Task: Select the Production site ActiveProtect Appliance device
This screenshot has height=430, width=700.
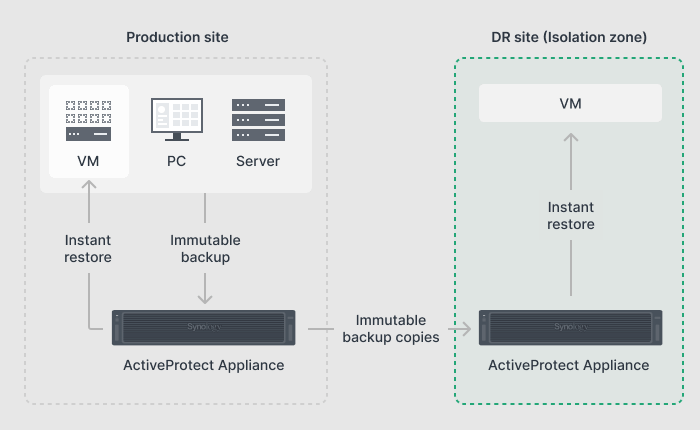Action: pyautogui.click(x=204, y=327)
